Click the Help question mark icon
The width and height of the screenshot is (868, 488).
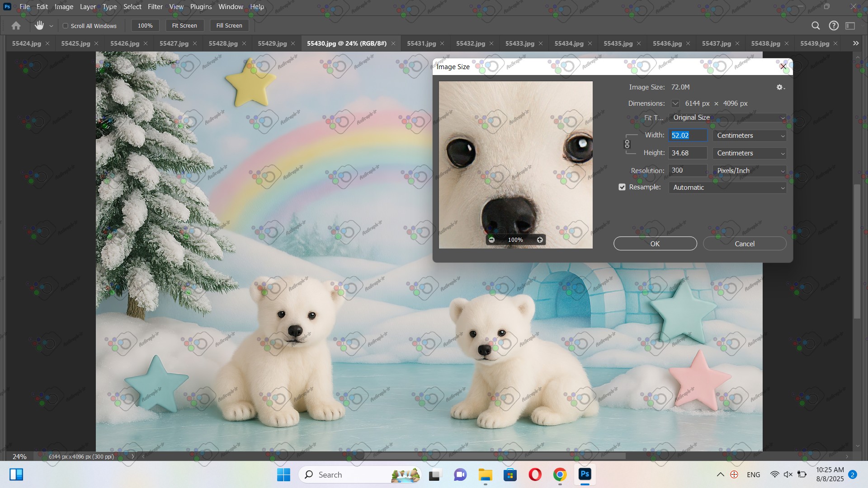pos(834,26)
